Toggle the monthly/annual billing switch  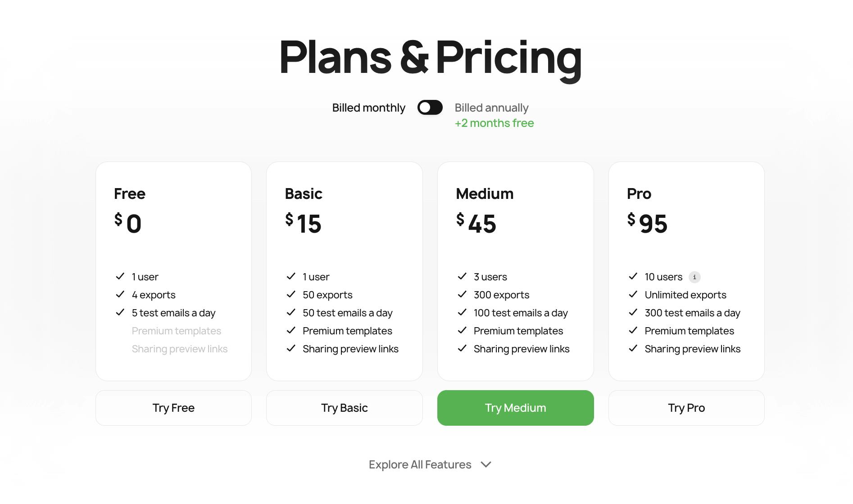(x=430, y=108)
